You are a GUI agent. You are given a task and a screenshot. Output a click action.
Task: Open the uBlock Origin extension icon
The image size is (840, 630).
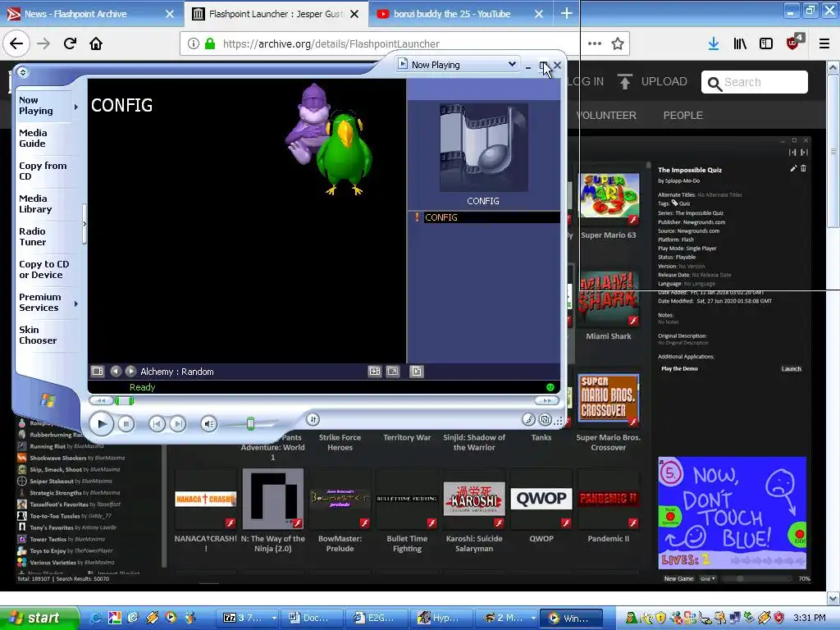(794, 42)
